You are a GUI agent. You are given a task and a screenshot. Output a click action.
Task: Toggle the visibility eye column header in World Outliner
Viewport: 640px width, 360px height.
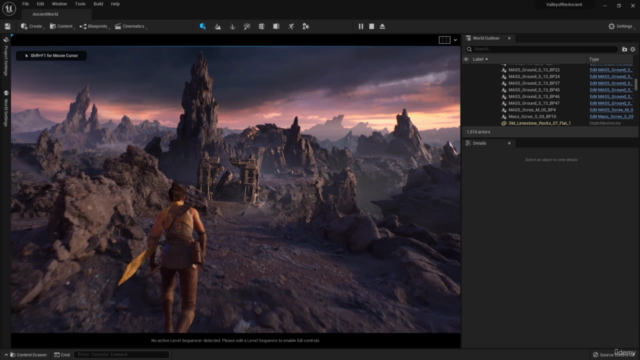466,59
